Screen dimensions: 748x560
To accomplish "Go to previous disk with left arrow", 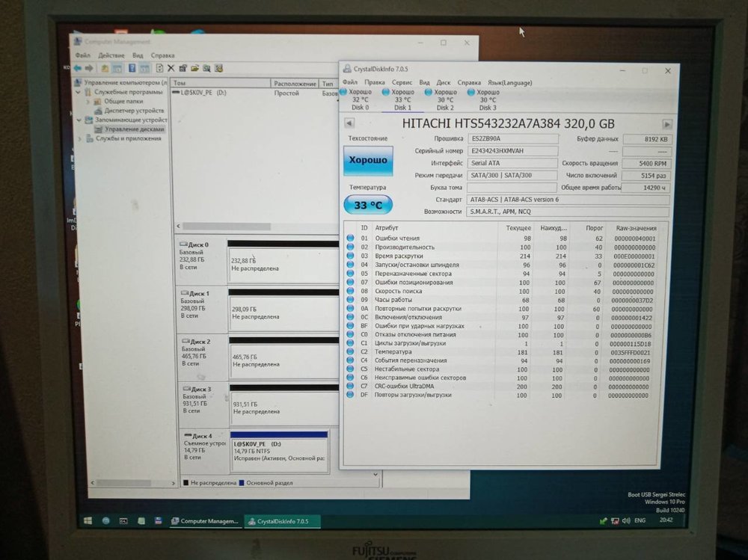I will 349,123.
